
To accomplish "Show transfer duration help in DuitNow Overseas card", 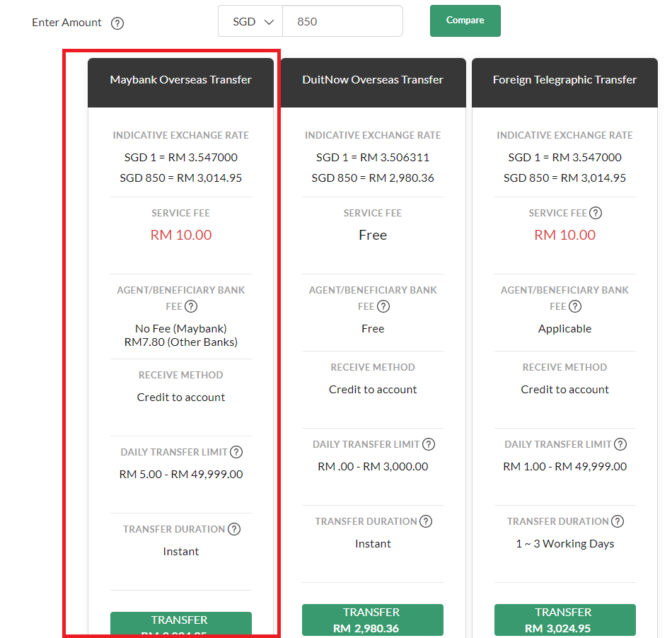I will [x=426, y=521].
